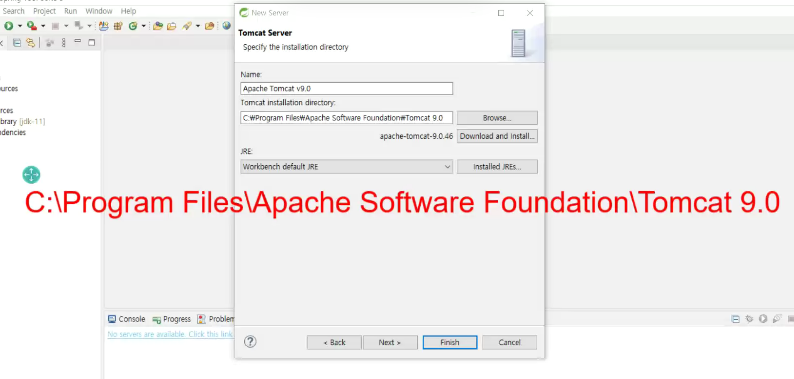
Task: Click the Finish button
Action: pyautogui.click(x=450, y=343)
